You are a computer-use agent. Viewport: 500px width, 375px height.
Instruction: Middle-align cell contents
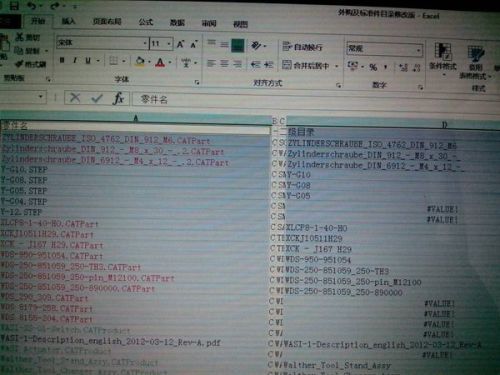point(224,44)
